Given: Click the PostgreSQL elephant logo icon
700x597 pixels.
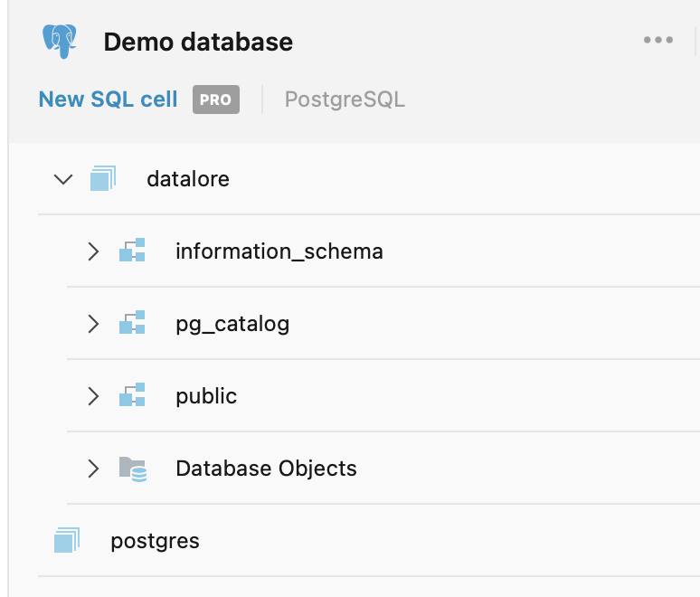Looking at the screenshot, I should click(60, 42).
